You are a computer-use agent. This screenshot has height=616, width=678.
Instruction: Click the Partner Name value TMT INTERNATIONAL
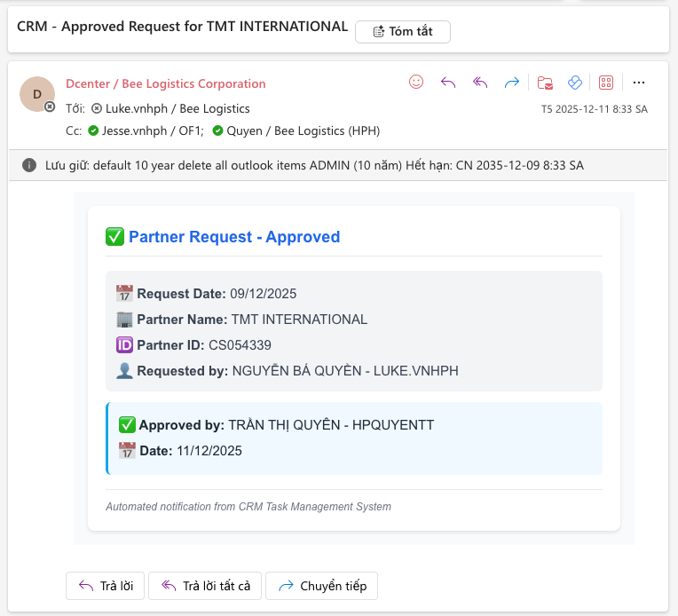coord(299,320)
